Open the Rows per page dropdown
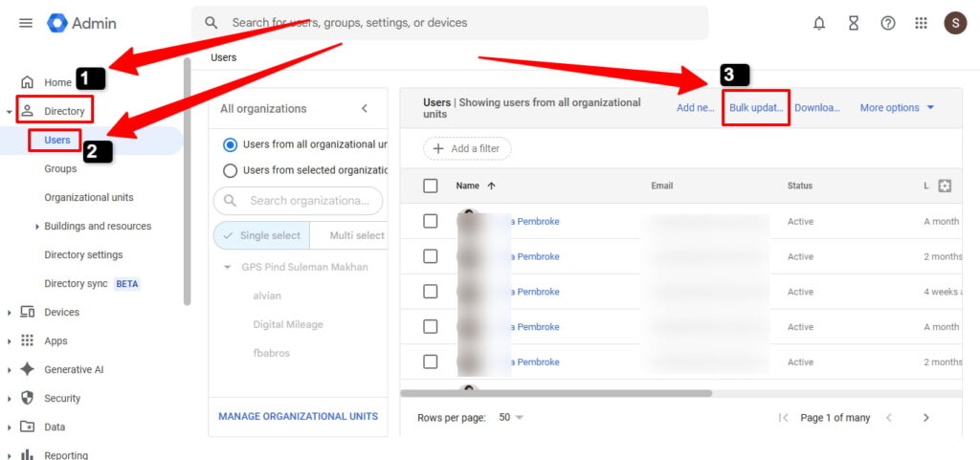Viewport: 980px width, 460px height. pos(512,418)
